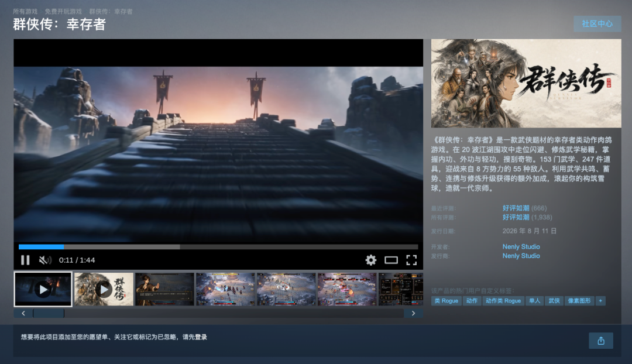Open video settings gear
632x364 pixels.
371,260
